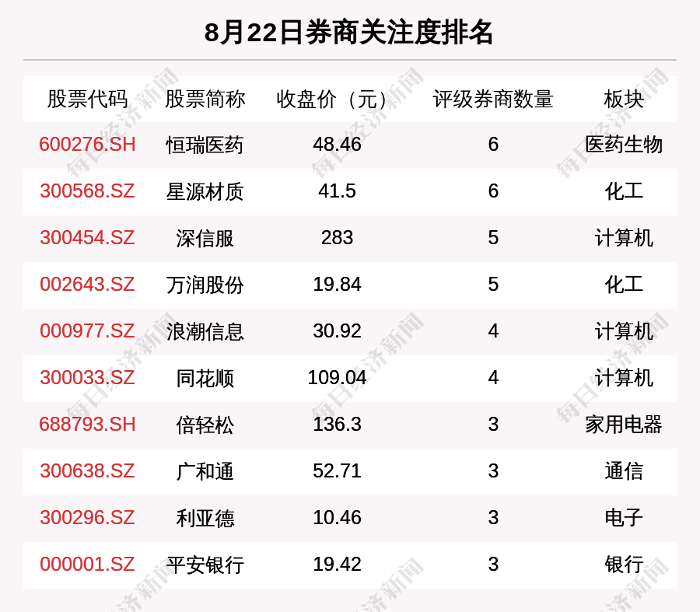This screenshot has height=612, width=700.
Task: Select stock code 000001.SZ
Action: [87, 565]
